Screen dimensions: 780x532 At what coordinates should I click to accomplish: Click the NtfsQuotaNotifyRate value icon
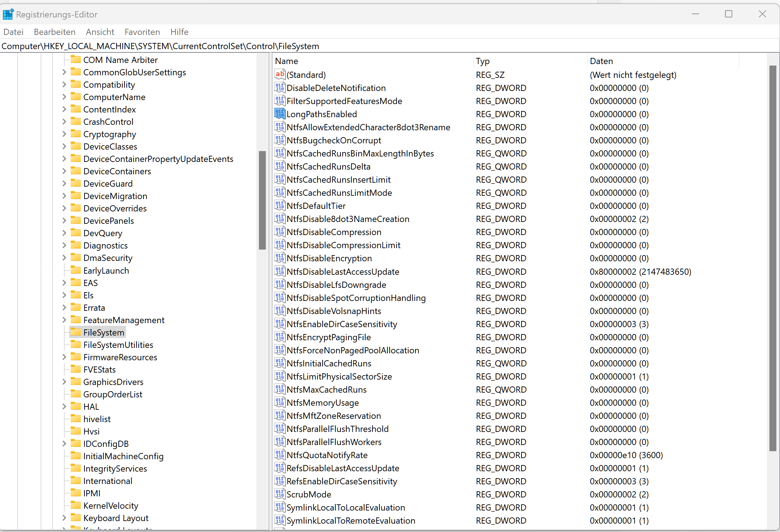pos(280,455)
